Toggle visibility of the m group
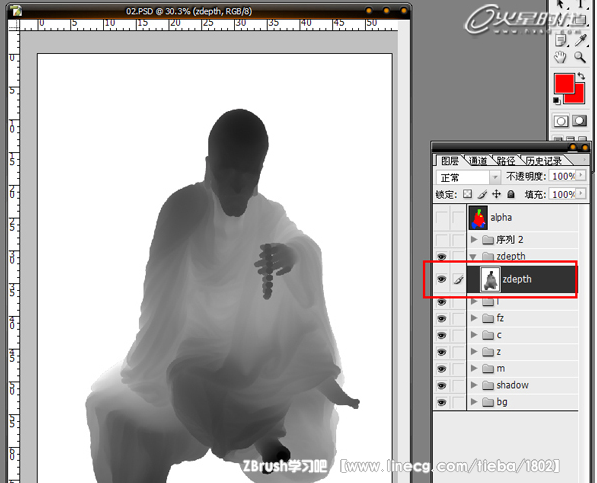The image size is (597, 483). click(442, 368)
